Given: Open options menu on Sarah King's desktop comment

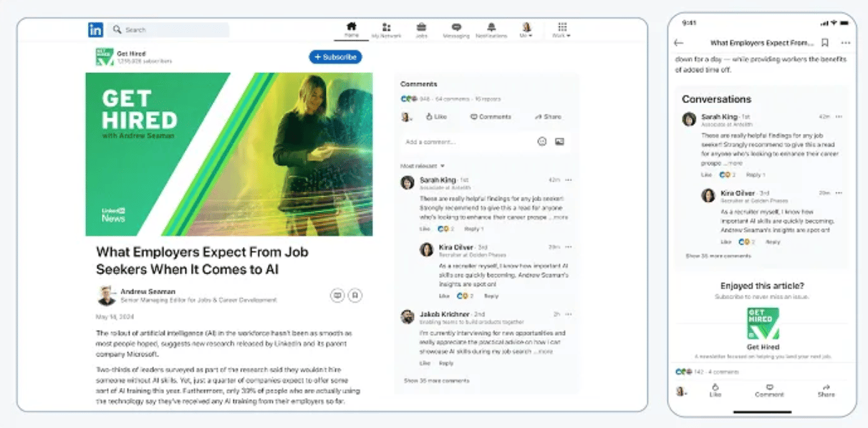Looking at the screenshot, I should click(569, 180).
